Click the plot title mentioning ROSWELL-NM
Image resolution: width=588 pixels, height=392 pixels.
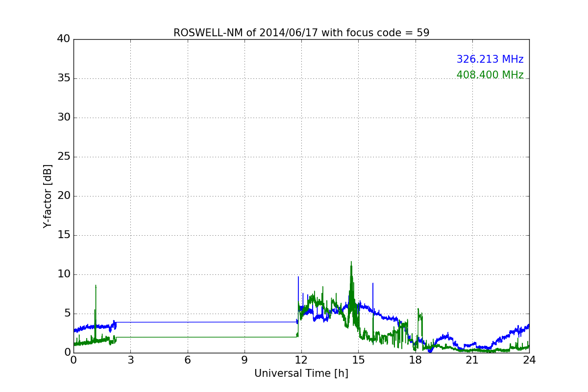(301, 33)
